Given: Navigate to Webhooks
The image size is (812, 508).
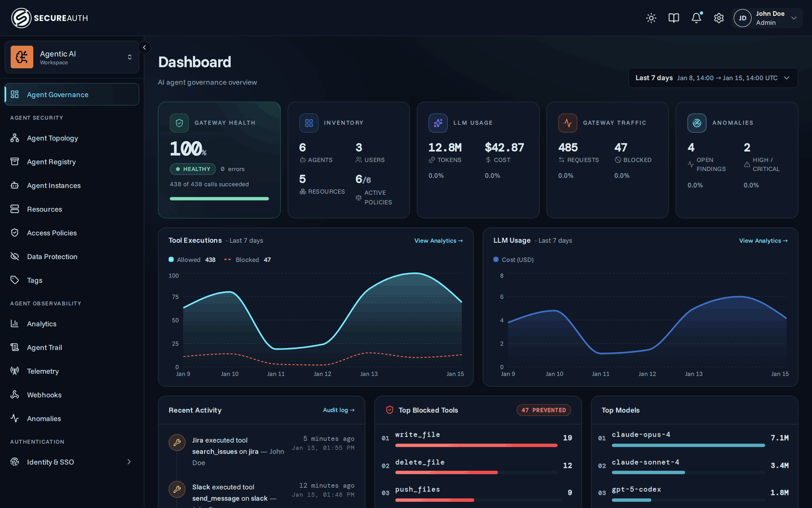Looking at the screenshot, I should click(x=72, y=395).
